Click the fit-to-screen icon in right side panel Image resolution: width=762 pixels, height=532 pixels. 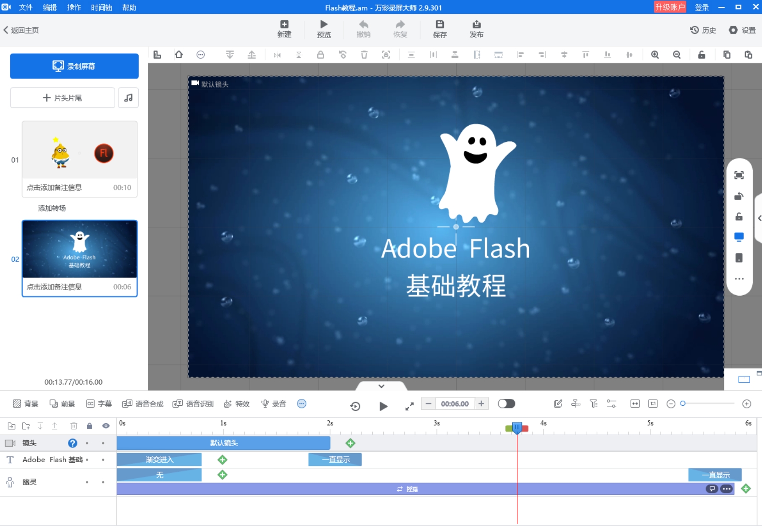[x=739, y=175]
